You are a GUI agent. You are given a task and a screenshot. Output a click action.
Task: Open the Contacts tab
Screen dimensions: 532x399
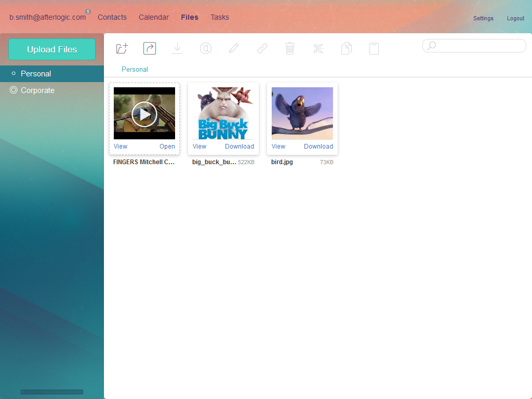(112, 17)
